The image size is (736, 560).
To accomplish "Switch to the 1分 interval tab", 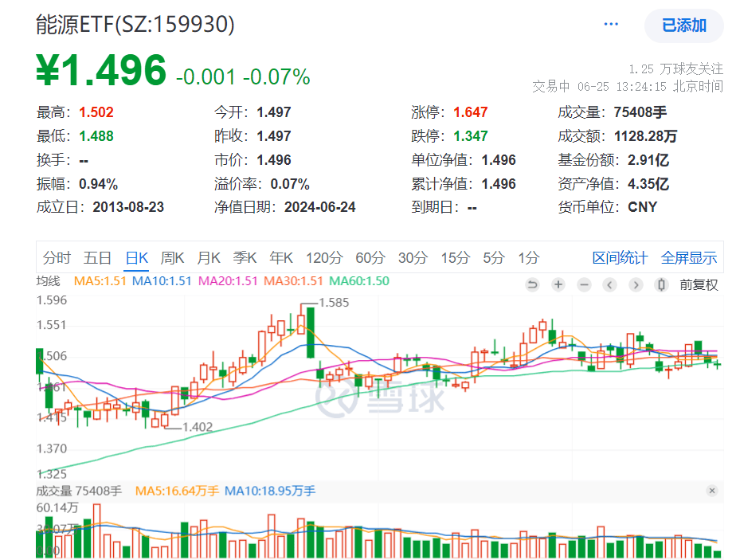I will pyautogui.click(x=529, y=258).
